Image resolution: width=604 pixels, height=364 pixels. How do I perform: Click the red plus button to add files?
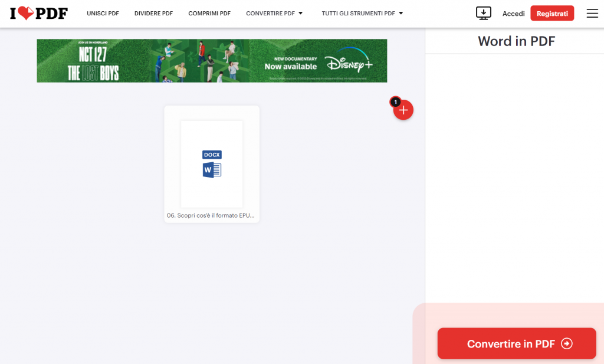(x=403, y=110)
